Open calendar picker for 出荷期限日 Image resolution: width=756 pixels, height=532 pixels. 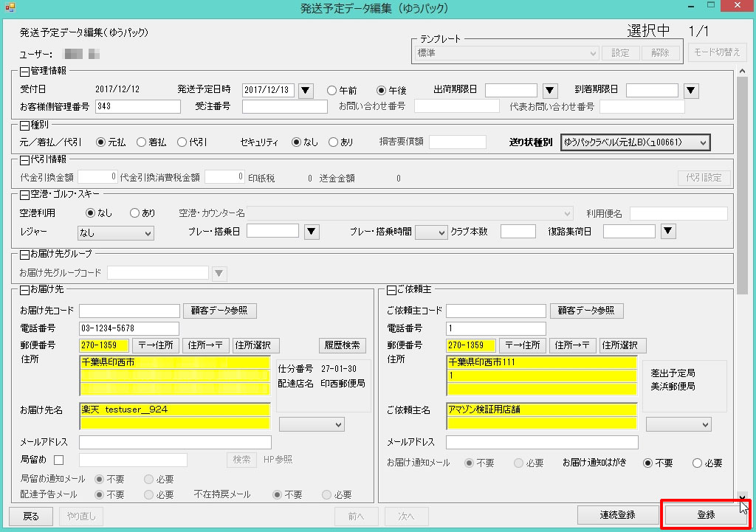[x=549, y=90]
